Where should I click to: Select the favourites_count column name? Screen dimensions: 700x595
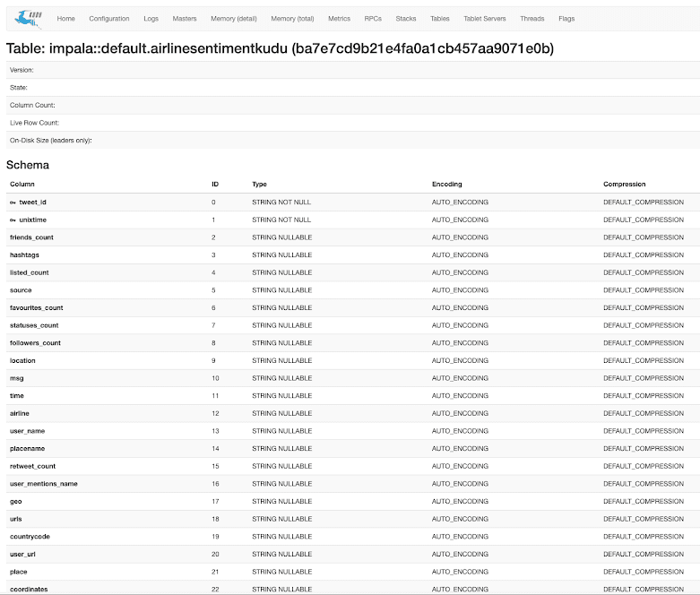point(36,308)
